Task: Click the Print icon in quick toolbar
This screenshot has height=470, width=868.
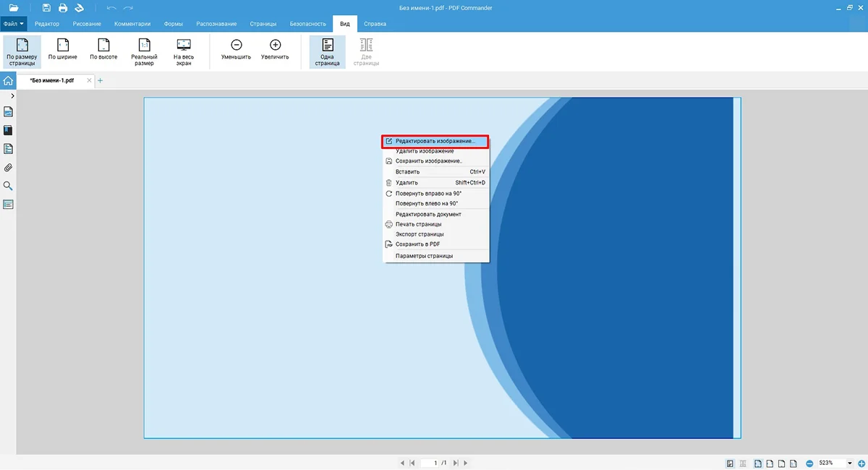Action: click(63, 8)
